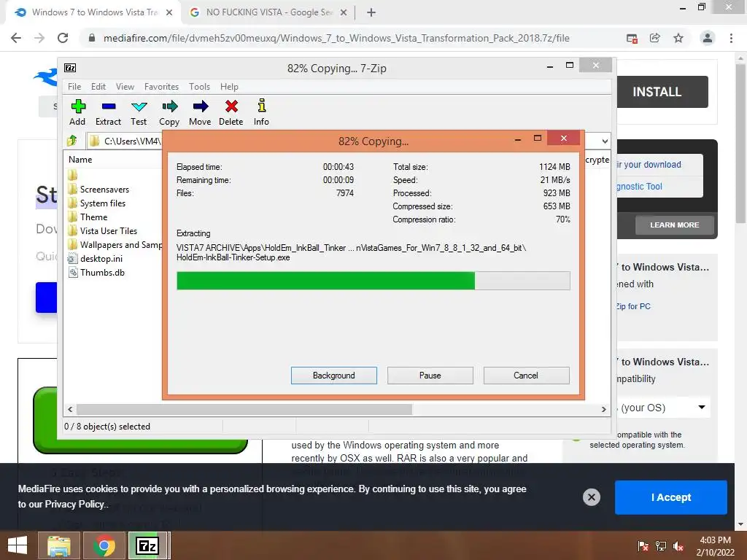Click the webpage vertical scrollbar thumb
The width and height of the screenshot is (747, 560).
tap(740, 143)
